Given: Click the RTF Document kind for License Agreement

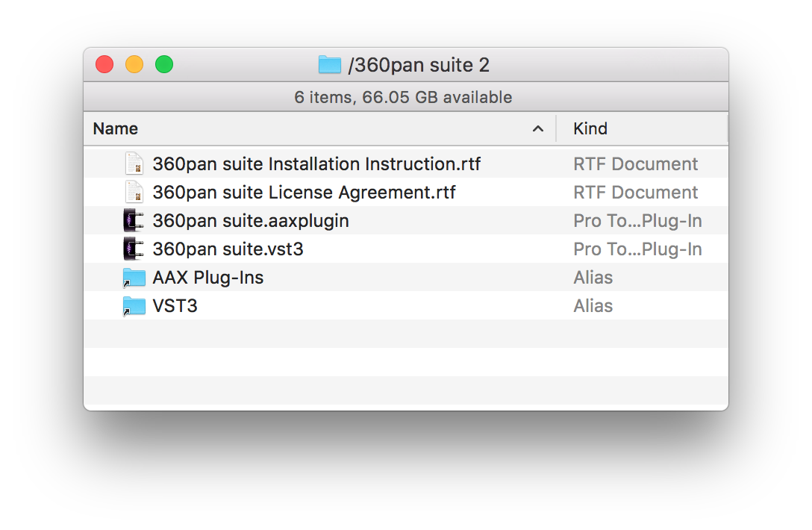Looking at the screenshot, I should pos(635,192).
